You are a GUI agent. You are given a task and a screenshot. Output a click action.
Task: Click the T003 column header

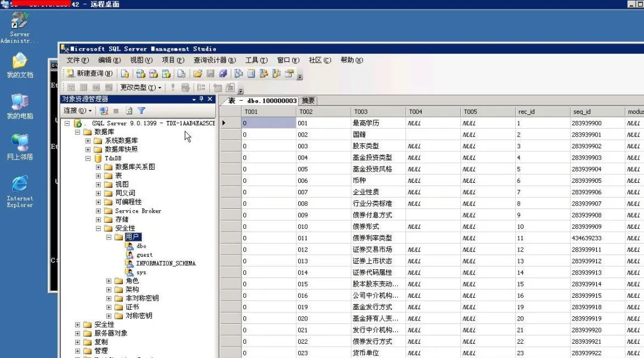click(378, 111)
